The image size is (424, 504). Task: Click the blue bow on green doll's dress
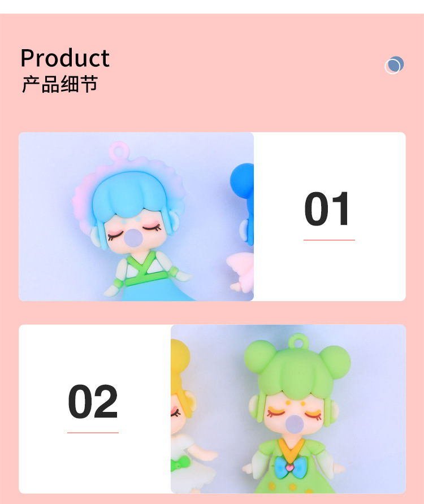(x=289, y=467)
